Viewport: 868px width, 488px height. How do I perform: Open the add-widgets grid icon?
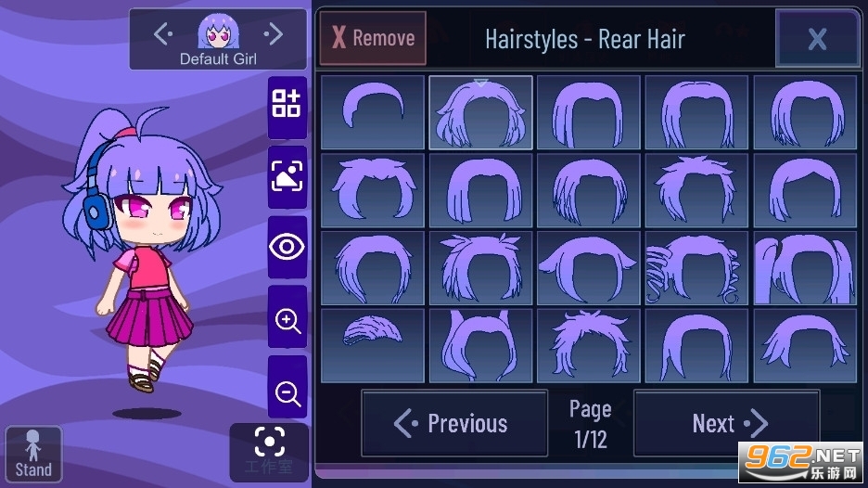coord(287,105)
